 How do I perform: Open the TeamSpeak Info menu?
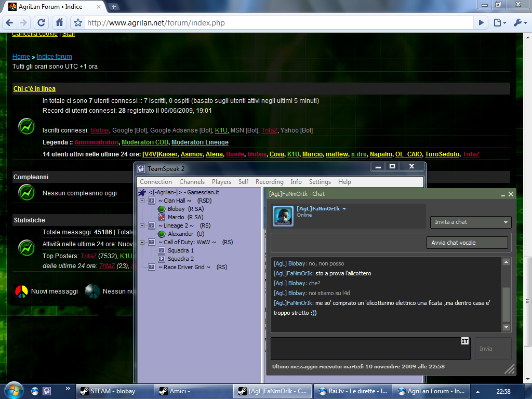pyautogui.click(x=296, y=182)
